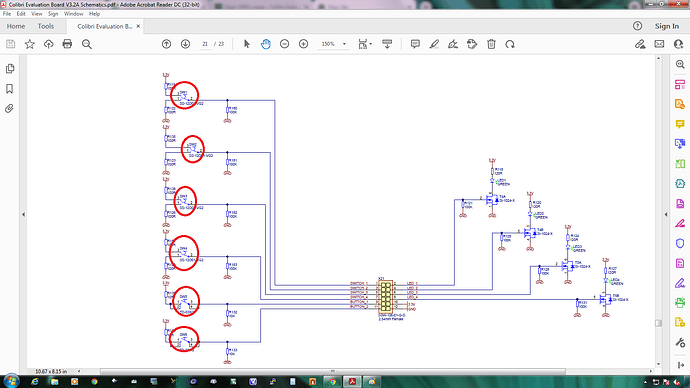The width and height of the screenshot is (690, 388).
Task: Click the horizontal scrollbar at bottom
Action: (x=333, y=371)
